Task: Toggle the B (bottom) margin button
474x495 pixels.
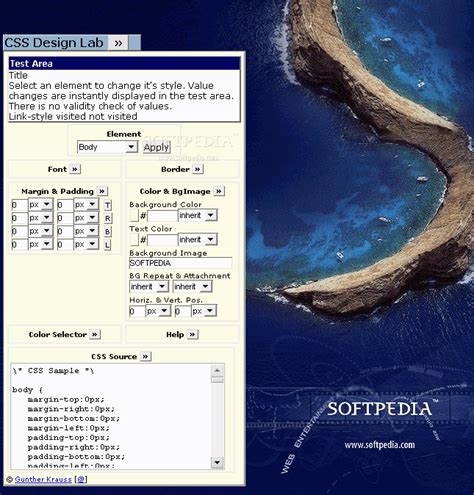Action: point(107,231)
